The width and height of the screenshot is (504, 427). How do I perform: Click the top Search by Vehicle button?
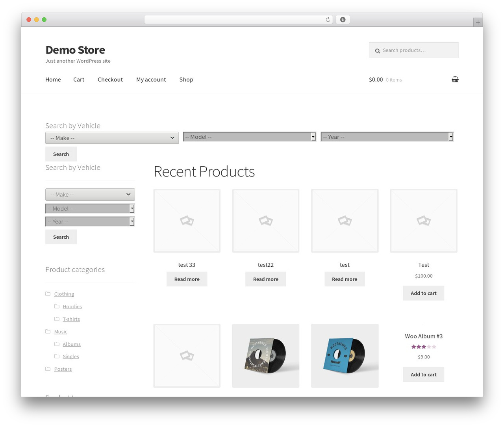61,154
